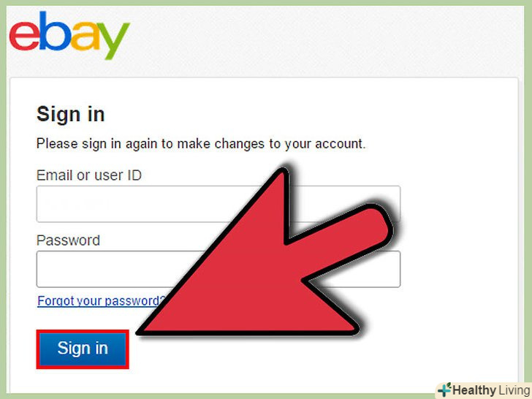Viewport: 532px width, 399px height.
Task: Click the Healthy Living green cross icon
Action: [x=444, y=389]
